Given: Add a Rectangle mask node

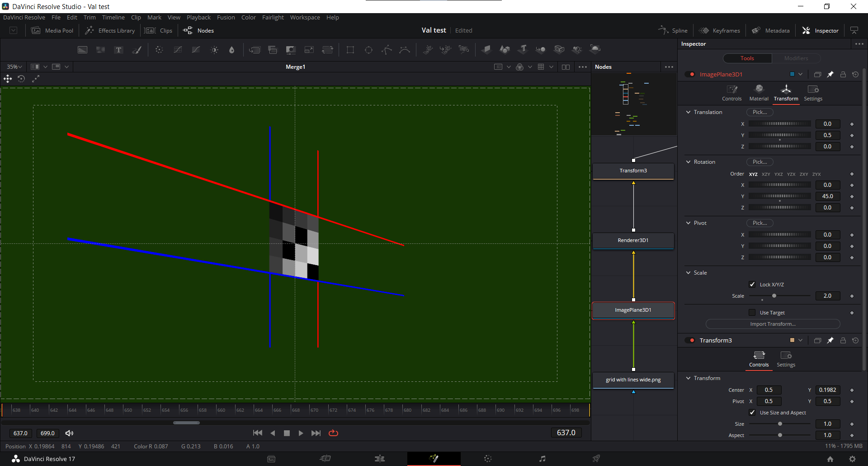Looking at the screenshot, I should pos(350,50).
